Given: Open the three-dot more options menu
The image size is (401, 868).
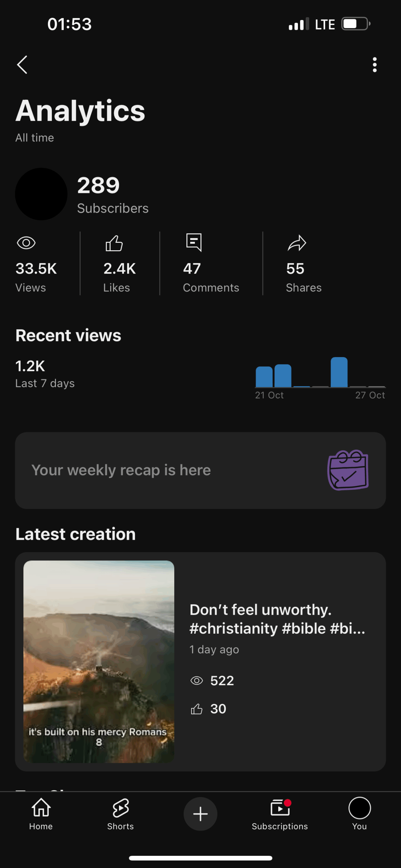Looking at the screenshot, I should pos(375,65).
